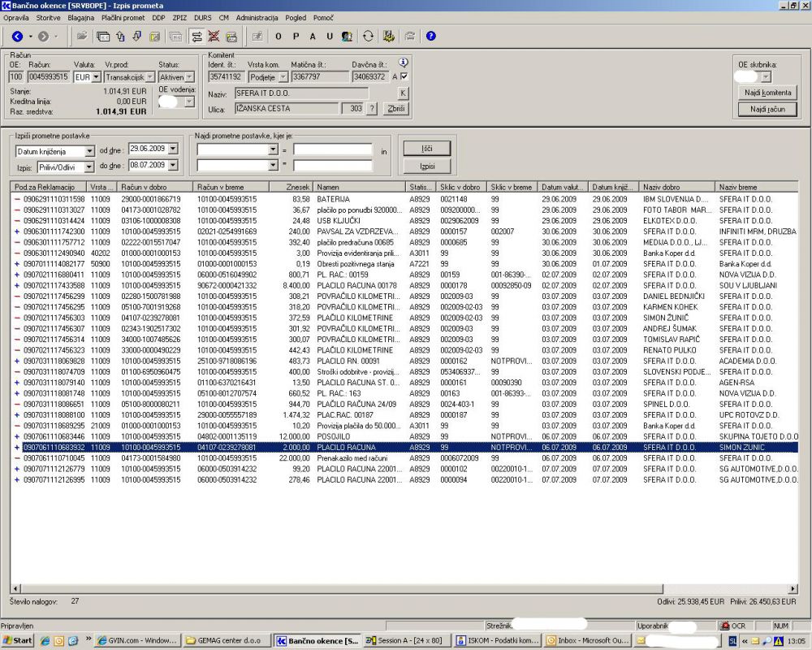812x650 pixels.
Task: Open the 'Prilivi/Odlivi' Izpis dropdown
Action: 89,167
